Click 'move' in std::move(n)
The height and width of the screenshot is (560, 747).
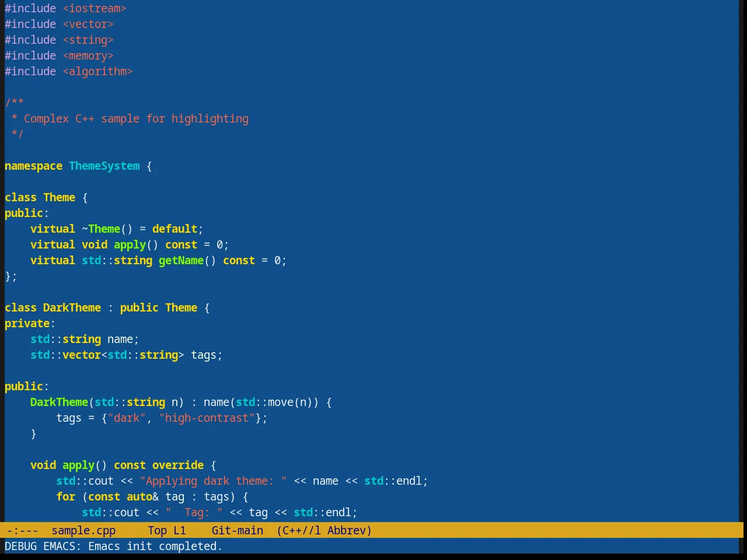(281, 402)
